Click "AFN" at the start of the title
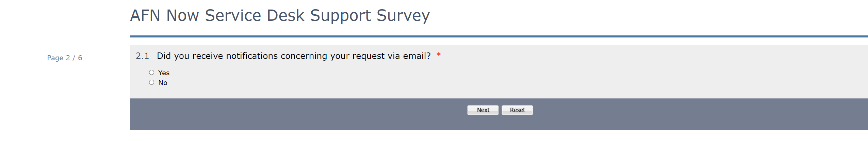Viewport: 868px width, 141px height. point(145,16)
